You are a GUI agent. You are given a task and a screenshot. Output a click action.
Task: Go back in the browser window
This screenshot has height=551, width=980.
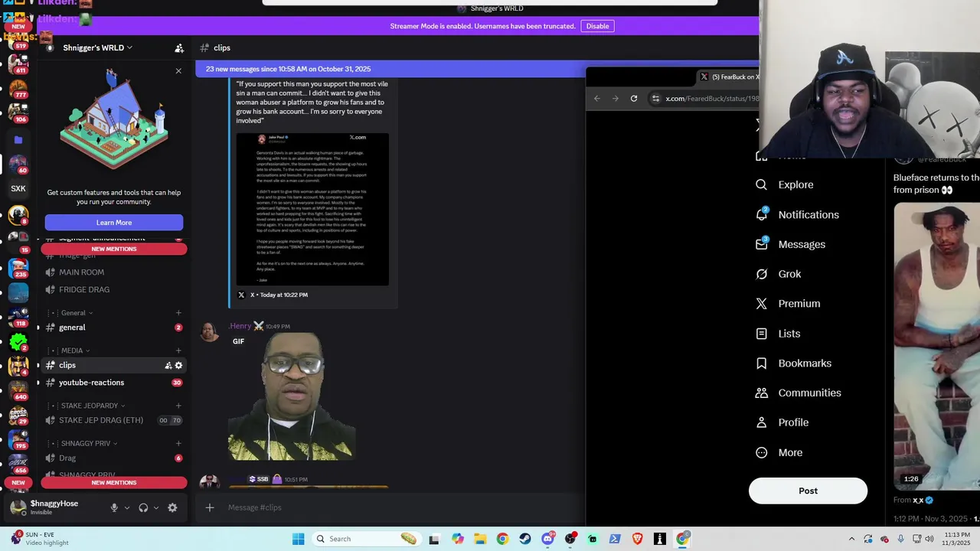click(597, 98)
